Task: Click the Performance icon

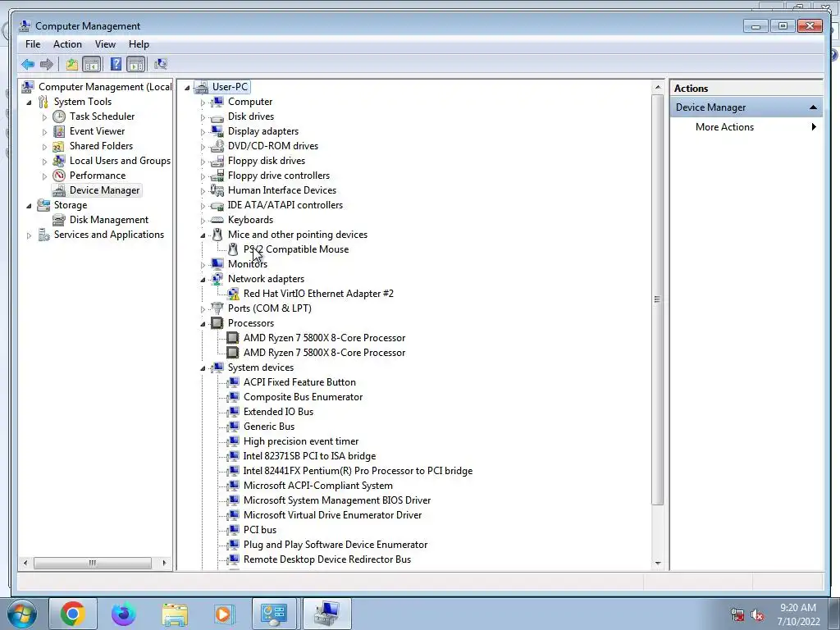Action: click(x=59, y=176)
